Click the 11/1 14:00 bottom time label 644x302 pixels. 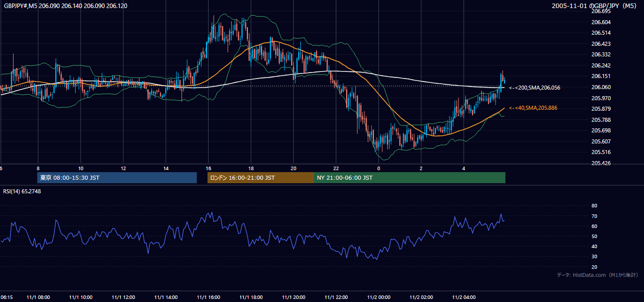pos(166,297)
